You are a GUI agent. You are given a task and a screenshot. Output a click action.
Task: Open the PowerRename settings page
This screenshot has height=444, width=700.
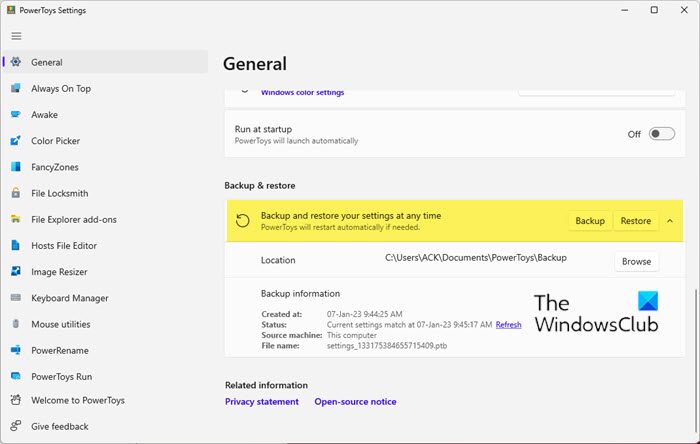pos(60,351)
